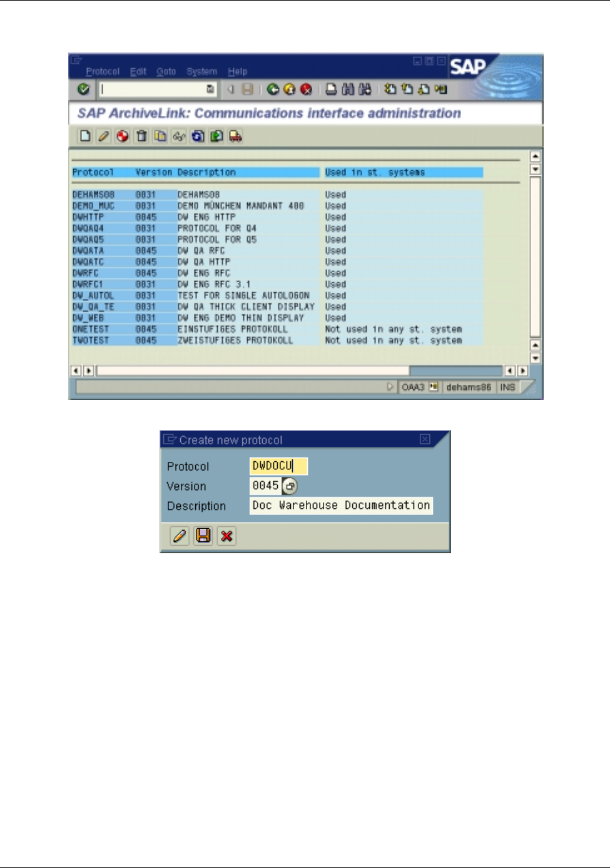The height and width of the screenshot is (868, 610).
Task: Select the DW_AUTOL protocol entry
Action: point(93,295)
